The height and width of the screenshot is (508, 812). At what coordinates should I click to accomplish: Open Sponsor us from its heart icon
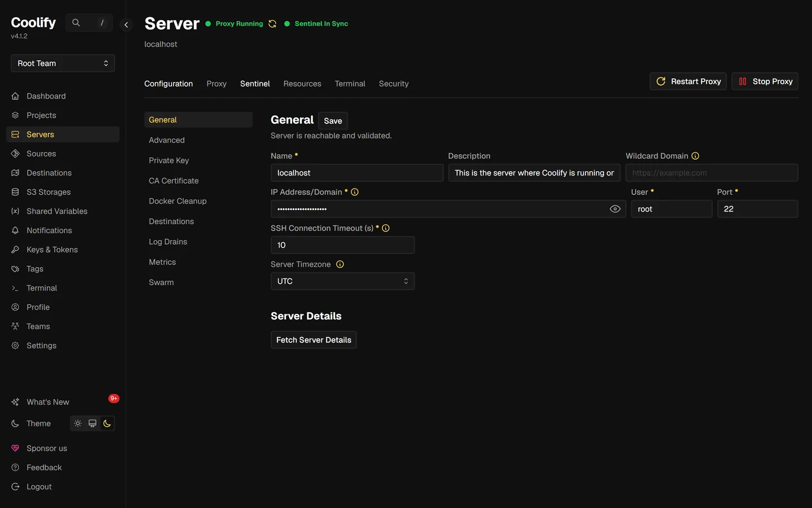coord(15,448)
